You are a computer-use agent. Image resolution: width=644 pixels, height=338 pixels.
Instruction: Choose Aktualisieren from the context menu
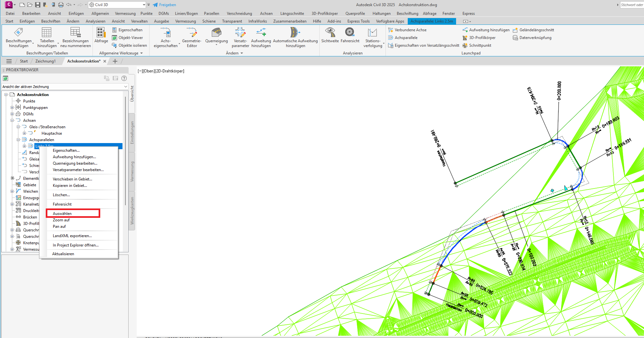click(x=63, y=254)
